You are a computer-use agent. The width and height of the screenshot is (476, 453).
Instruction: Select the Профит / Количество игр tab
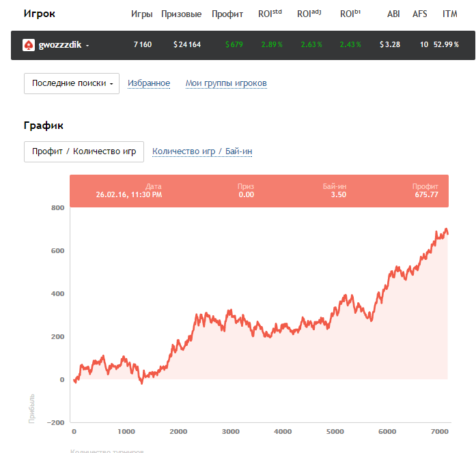(84, 151)
